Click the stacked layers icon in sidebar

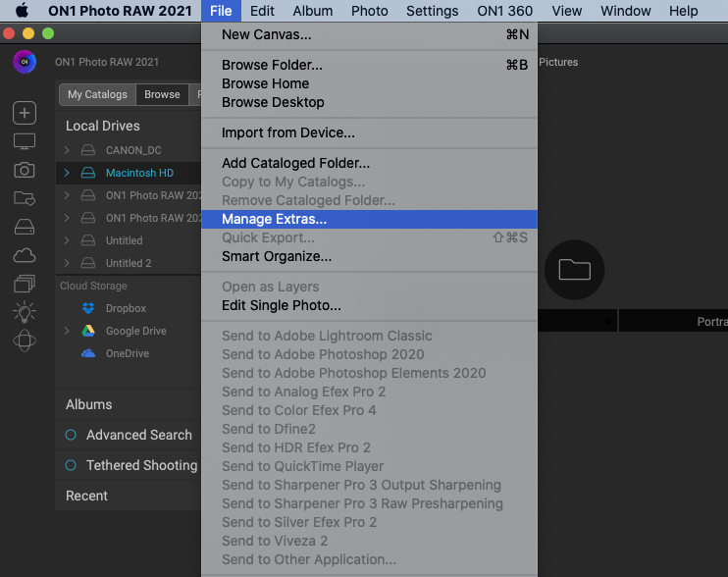tap(25, 284)
